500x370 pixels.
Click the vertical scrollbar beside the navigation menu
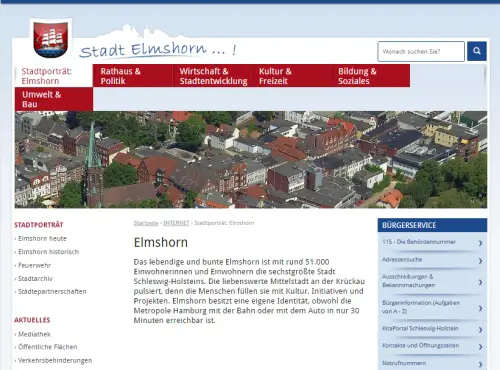[x=485, y=75]
